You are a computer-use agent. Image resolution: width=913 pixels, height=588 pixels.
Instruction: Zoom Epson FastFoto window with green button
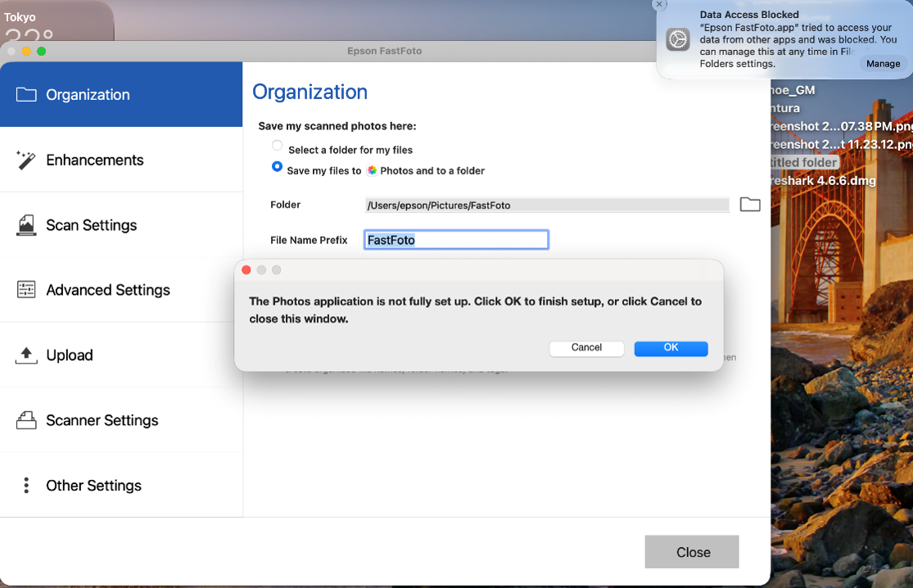point(41,52)
